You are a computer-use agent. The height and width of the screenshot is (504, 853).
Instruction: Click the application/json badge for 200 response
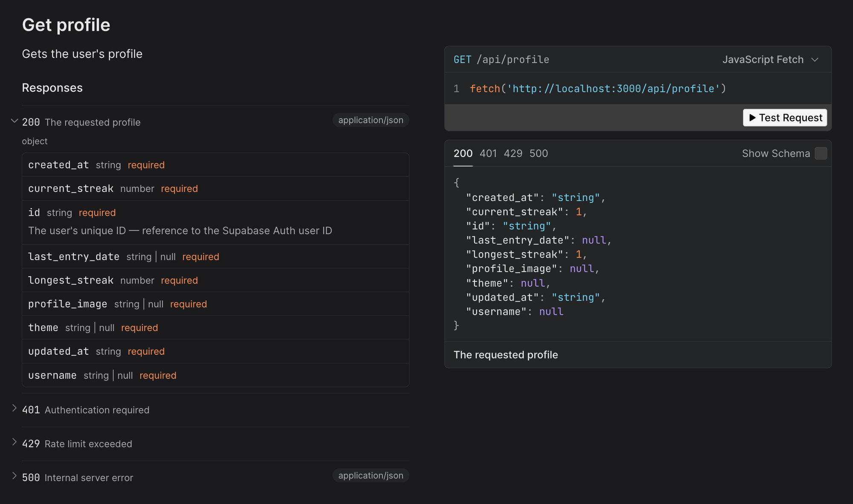click(x=371, y=120)
